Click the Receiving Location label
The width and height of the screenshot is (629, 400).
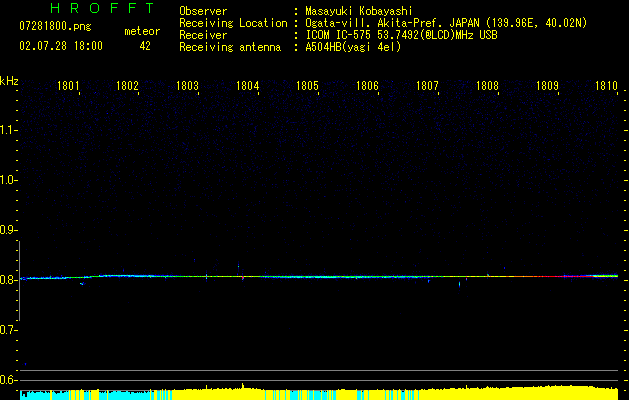[233, 23]
